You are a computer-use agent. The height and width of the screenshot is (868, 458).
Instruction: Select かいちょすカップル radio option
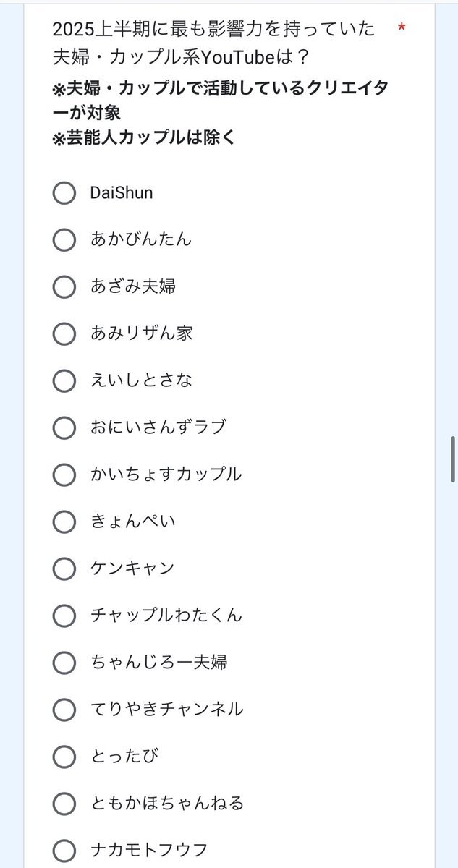64,475
